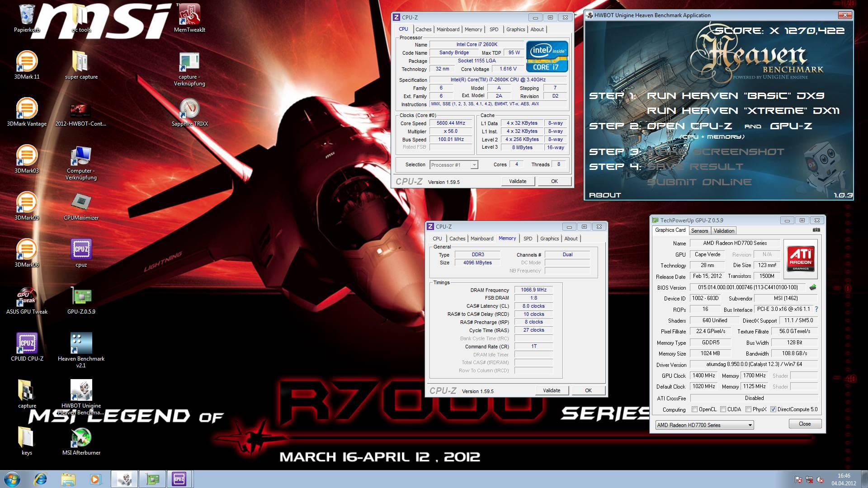Image resolution: width=868 pixels, height=488 pixels.
Task: Open the MSI Afterburner shortcut
Action: click(81, 441)
